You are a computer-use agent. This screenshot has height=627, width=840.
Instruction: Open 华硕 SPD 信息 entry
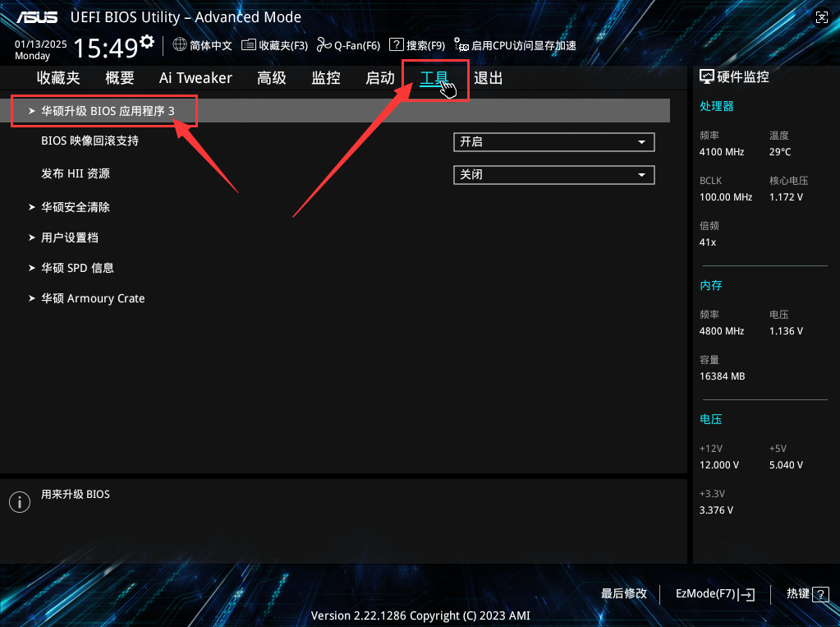77,268
